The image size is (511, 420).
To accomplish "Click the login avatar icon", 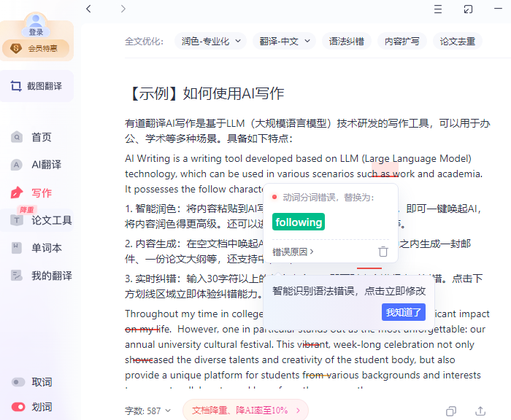I will pyautogui.click(x=36, y=24).
